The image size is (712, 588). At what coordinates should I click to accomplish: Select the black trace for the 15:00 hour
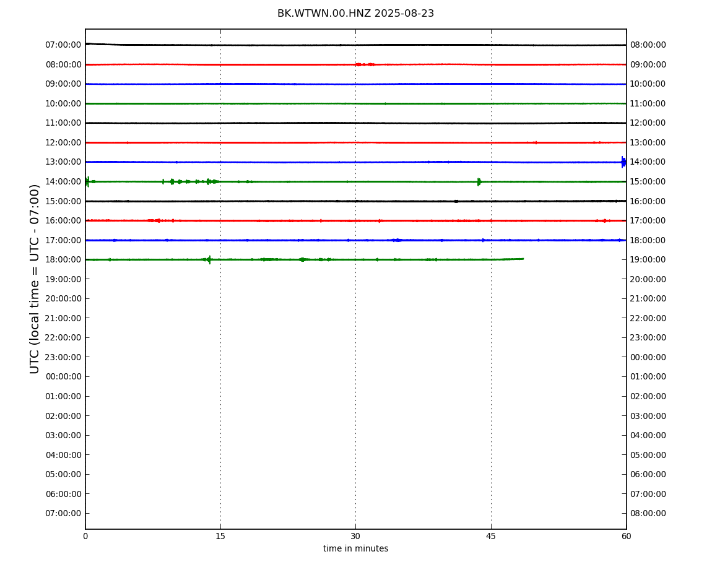355,201
